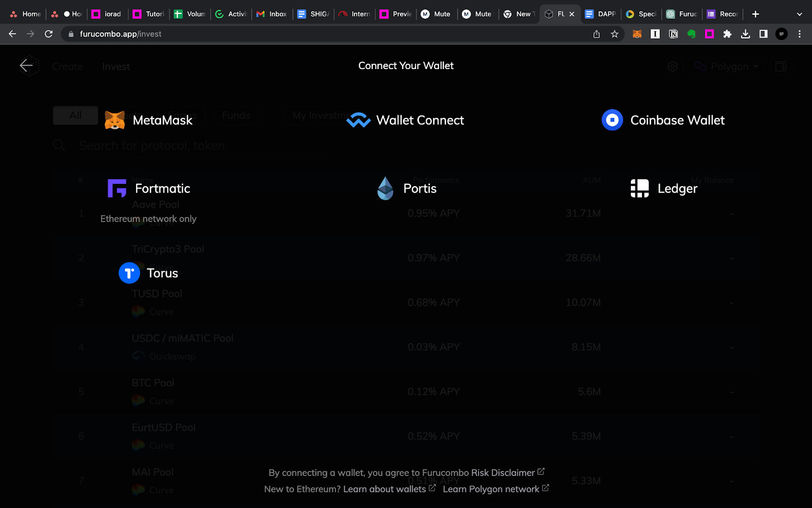This screenshot has width=812, height=508.
Task: Switch to the Previe tab
Action: tap(395, 14)
